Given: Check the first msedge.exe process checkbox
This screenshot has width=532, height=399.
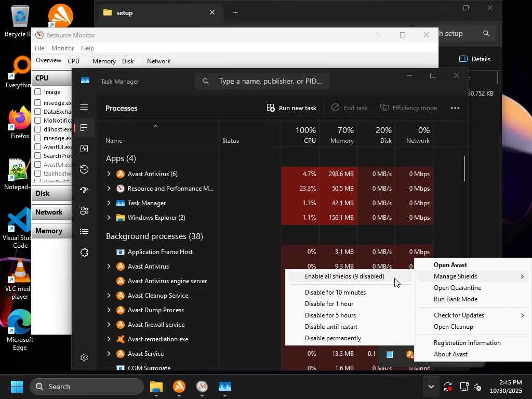Looking at the screenshot, I should pos(37,103).
